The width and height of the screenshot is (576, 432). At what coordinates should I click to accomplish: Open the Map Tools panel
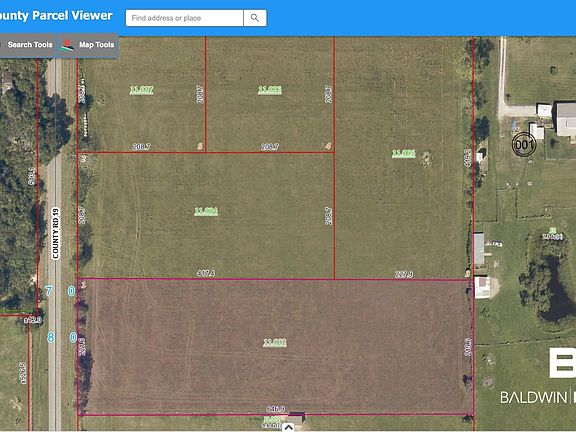click(88, 45)
